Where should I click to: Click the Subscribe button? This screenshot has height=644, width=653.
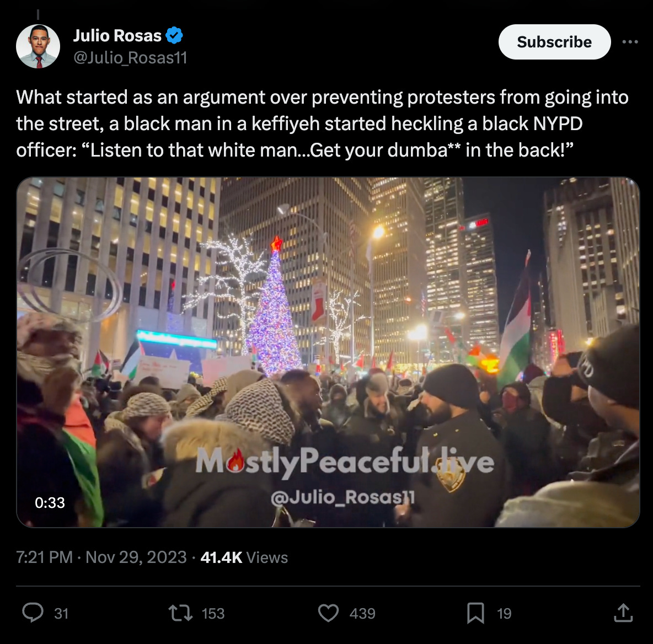click(554, 42)
